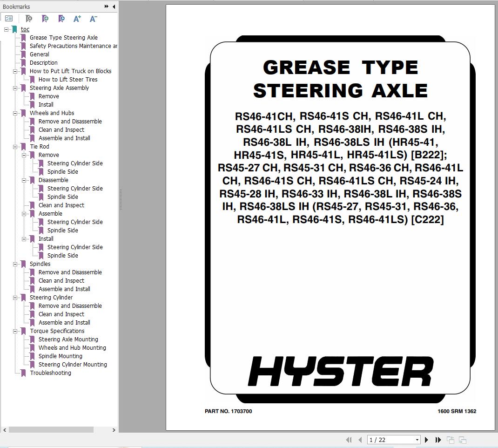Open Clean and Inspect under Wheels and Hubs
The image size is (498, 448).
click(x=61, y=130)
